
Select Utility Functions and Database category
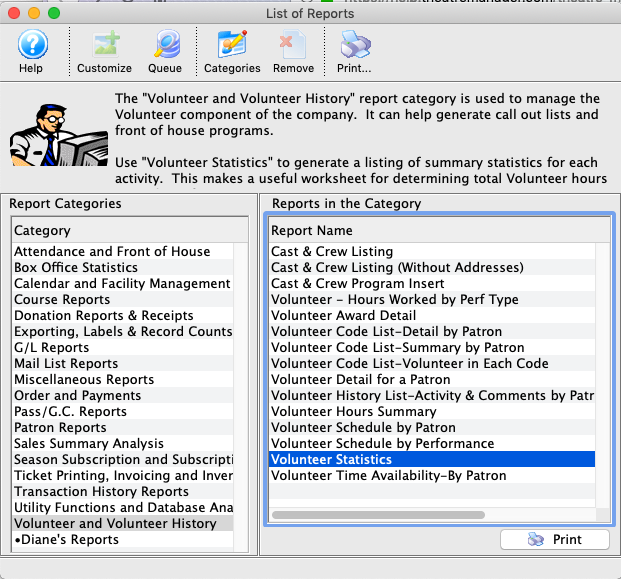tap(123, 507)
